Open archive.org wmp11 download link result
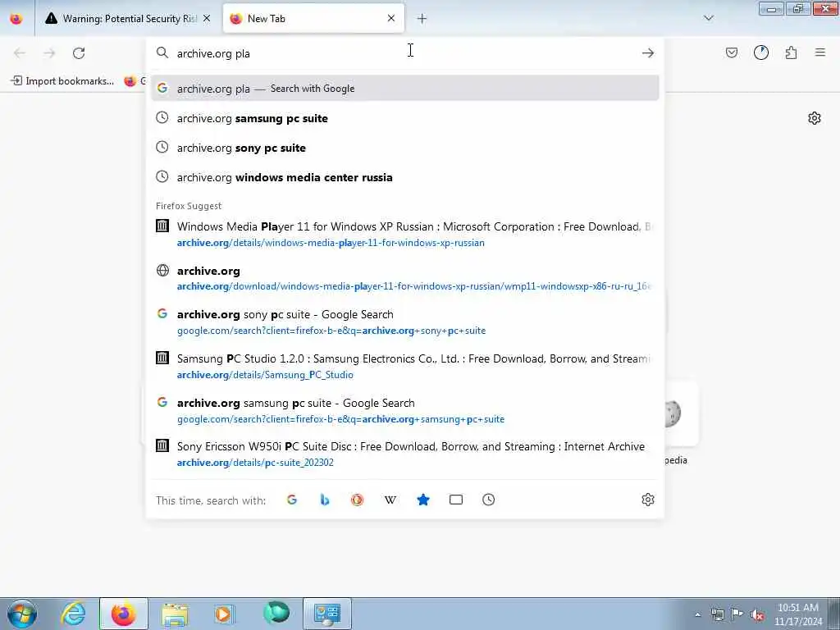The height and width of the screenshot is (630, 840). pyautogui.click(x=405, y=278)
